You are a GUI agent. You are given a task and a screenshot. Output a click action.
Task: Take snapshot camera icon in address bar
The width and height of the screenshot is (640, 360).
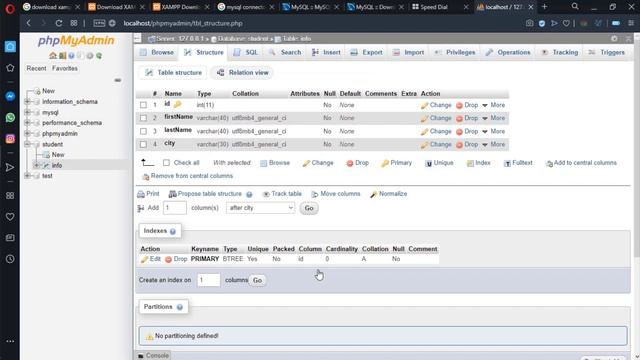coord(529,23)
